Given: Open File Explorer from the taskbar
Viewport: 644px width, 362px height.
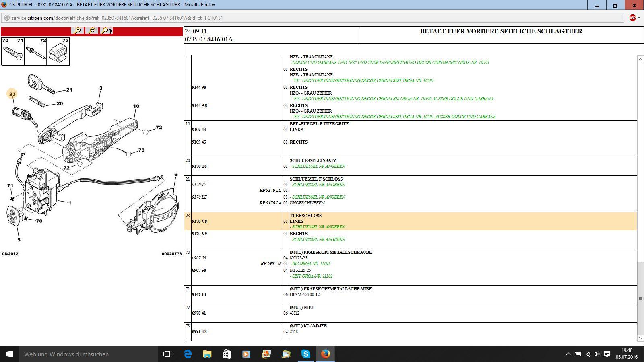Looking at the screenshot, I should pos(207,354).
